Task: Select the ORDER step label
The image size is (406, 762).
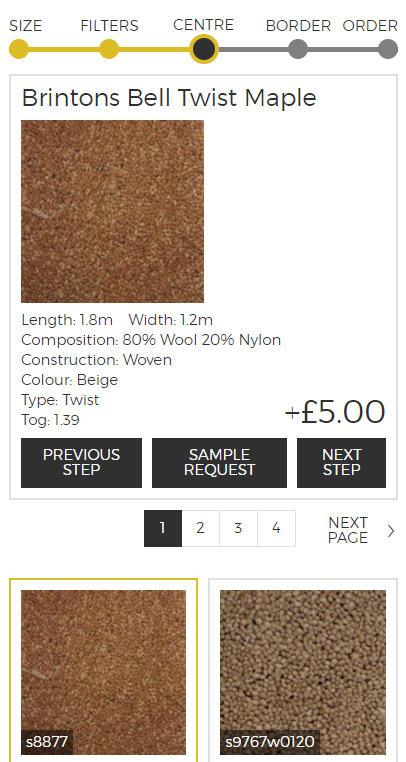Action: 370,26
